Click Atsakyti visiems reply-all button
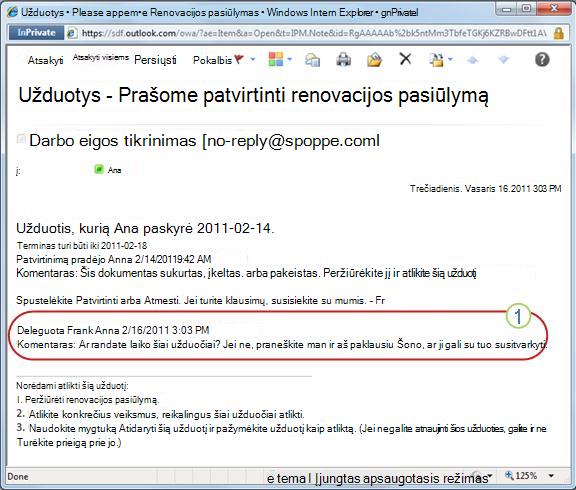The image size is (576, 490). (101, 57)
